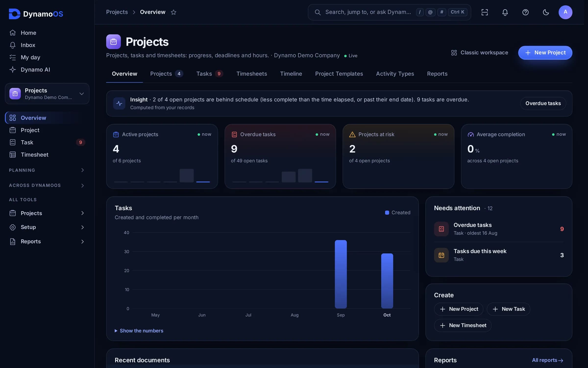Expand Projects under All Tools
Screen dimensions: 588x368
[x=47, y=213]
